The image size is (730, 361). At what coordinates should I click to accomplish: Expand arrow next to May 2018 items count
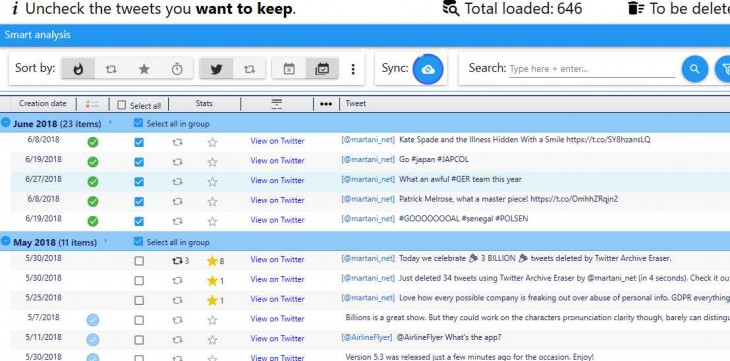[106, 241]
